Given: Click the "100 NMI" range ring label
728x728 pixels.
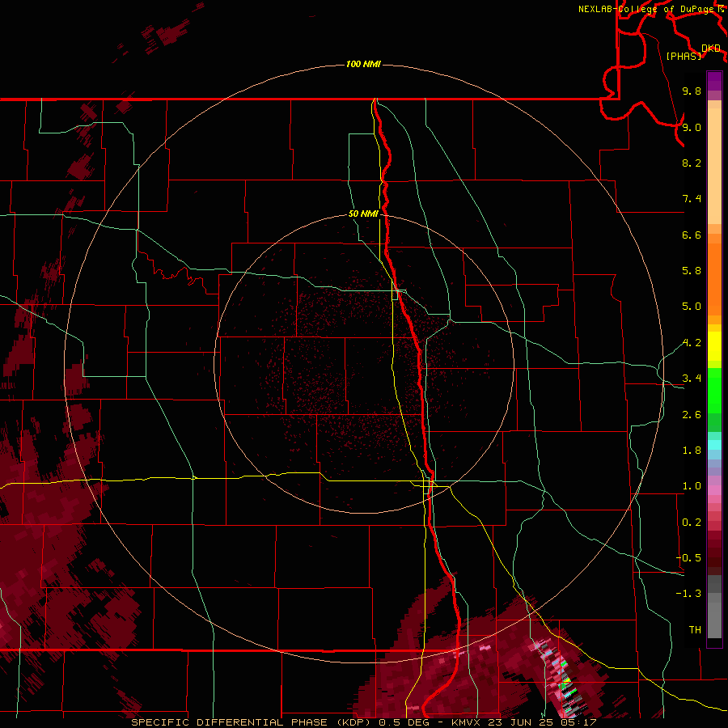Looking at the screenshot, I should coord(363,64).
